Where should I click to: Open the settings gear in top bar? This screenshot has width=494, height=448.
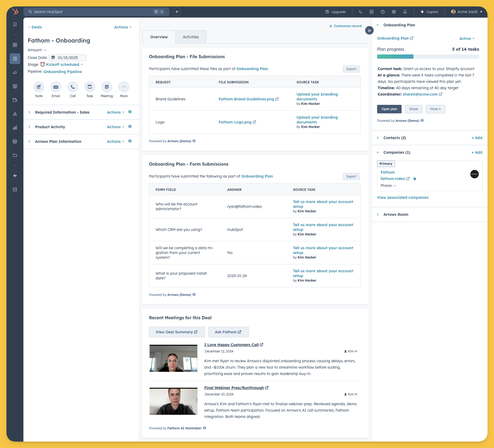(x=394, y=12)
